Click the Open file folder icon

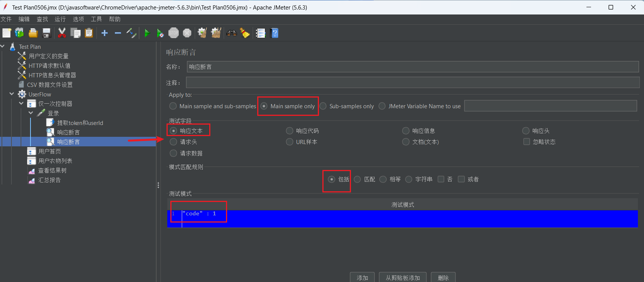[x=33, y=33]
